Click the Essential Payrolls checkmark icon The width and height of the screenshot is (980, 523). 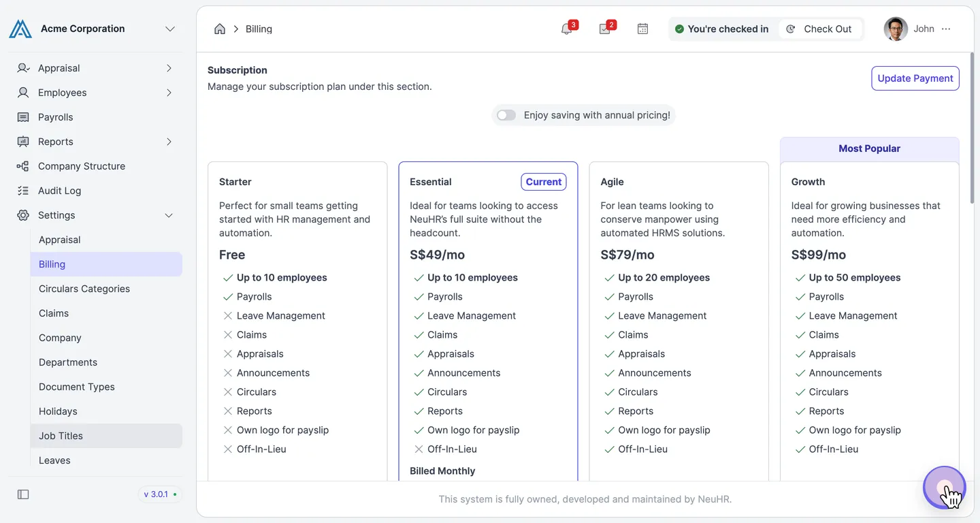[x=419, y=297]
